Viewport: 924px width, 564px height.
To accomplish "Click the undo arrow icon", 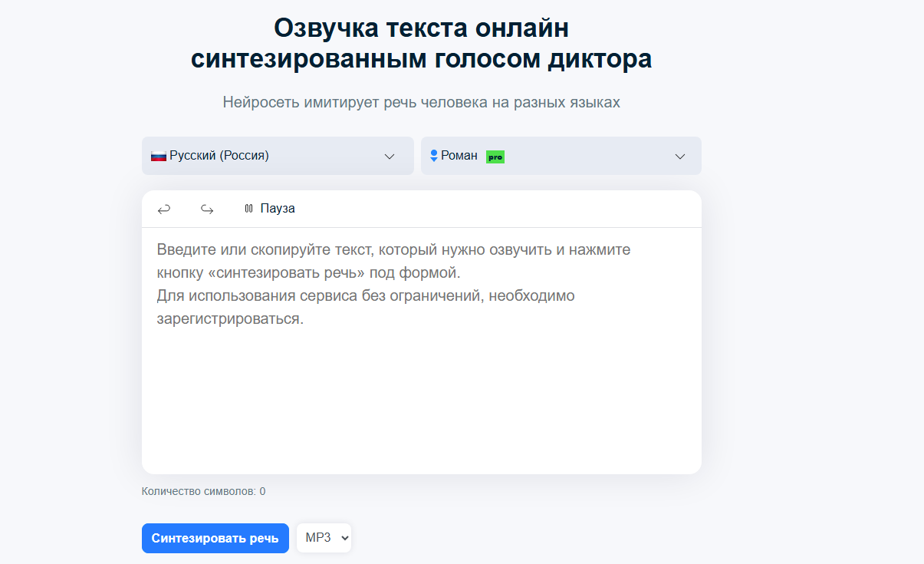I will [163, 209].
